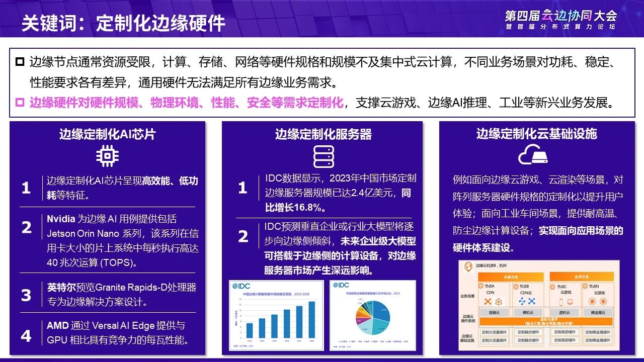
Task: Click the gray 容器云 box
Action: [x=494, y=312]
